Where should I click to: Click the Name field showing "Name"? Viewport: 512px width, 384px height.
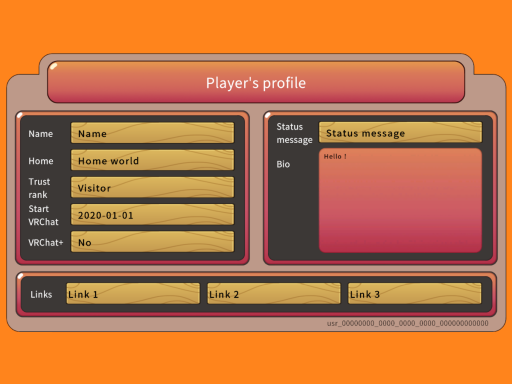tap(152, 133)
